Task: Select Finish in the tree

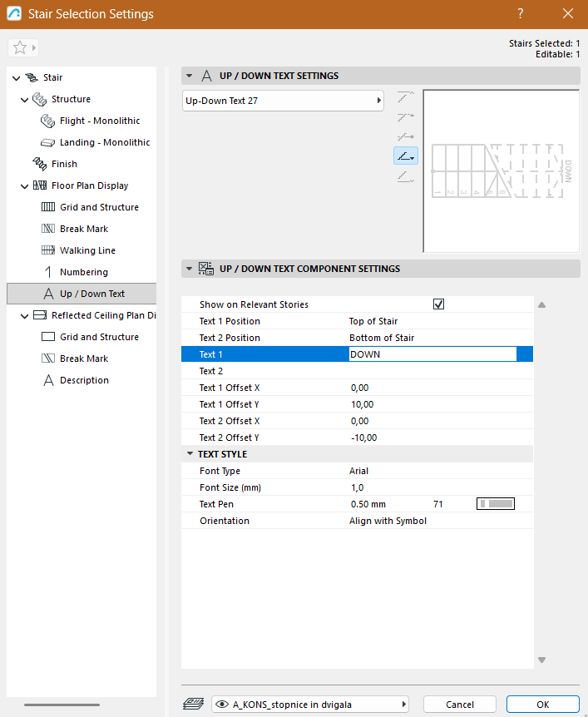Action: 65,164
